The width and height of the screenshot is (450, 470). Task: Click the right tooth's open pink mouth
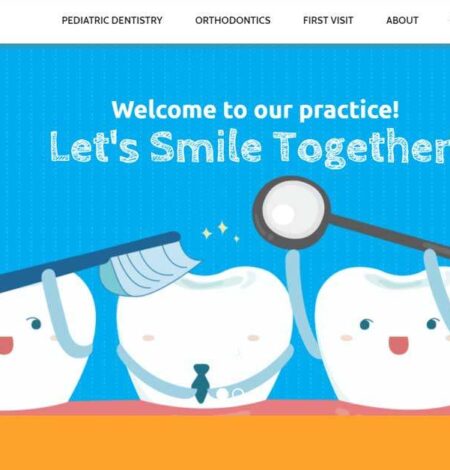pos(398,345)
